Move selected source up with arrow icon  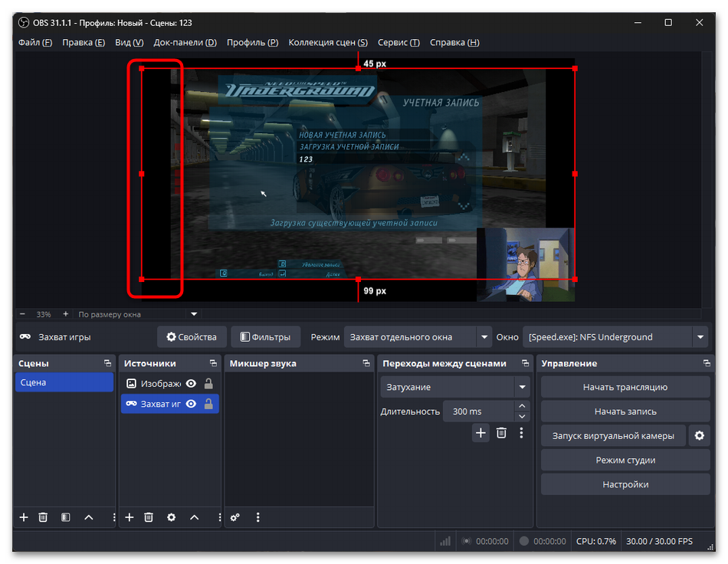pyautogui.click(x=194, y=517)
